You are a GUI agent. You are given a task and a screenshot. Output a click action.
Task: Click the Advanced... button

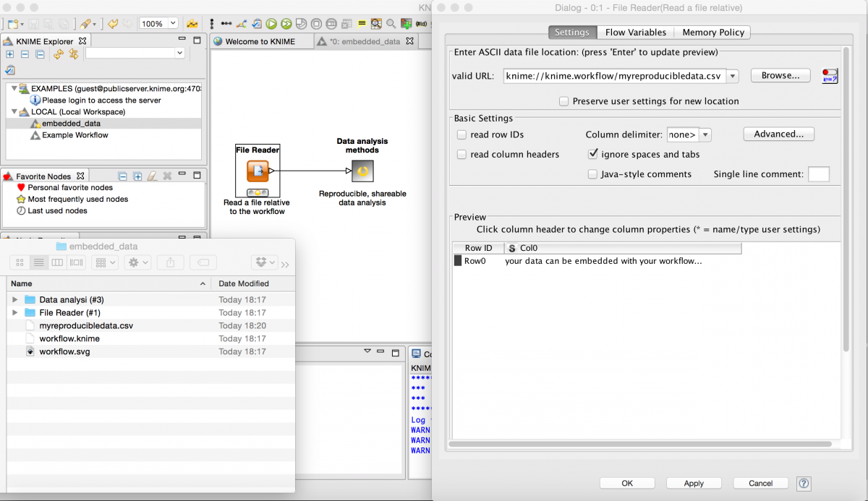coord(779,134)
